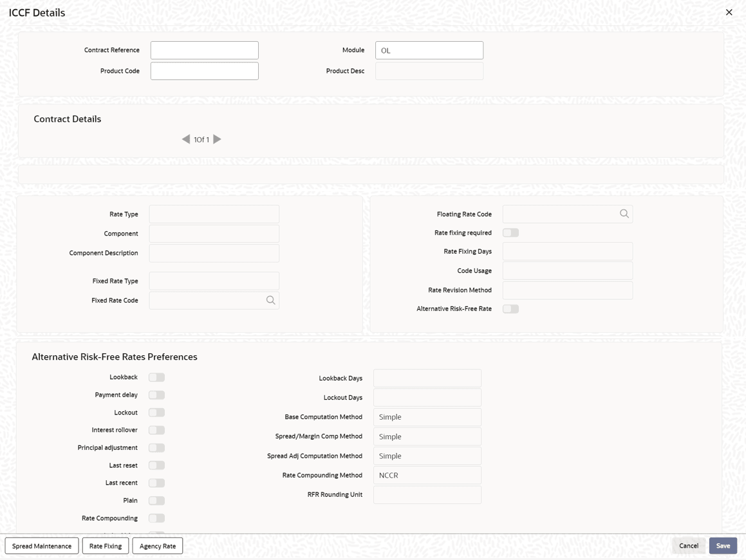Open the Rate Revision Method field
The width and height of the screenshot is (746, 560).
568,290
